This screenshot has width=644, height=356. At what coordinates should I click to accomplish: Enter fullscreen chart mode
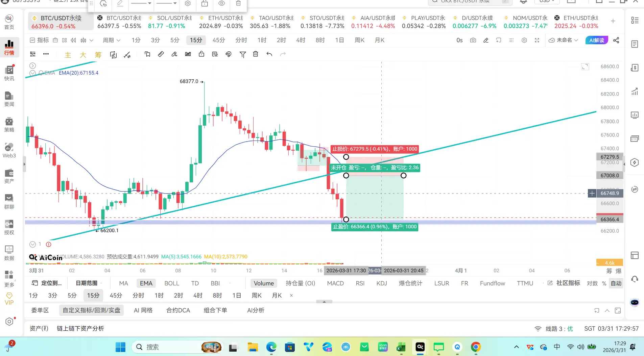(537, 40)
